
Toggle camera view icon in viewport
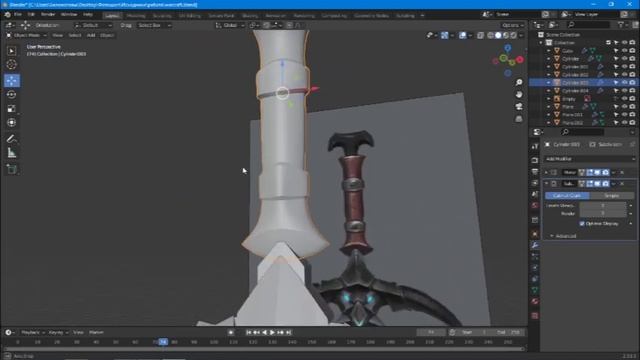[519, 107]
